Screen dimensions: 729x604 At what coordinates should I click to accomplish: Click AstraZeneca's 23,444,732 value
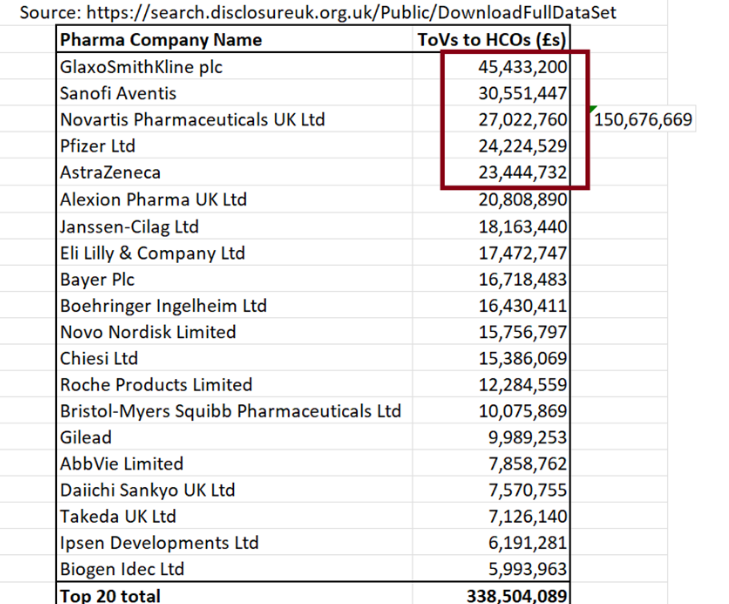523,173
